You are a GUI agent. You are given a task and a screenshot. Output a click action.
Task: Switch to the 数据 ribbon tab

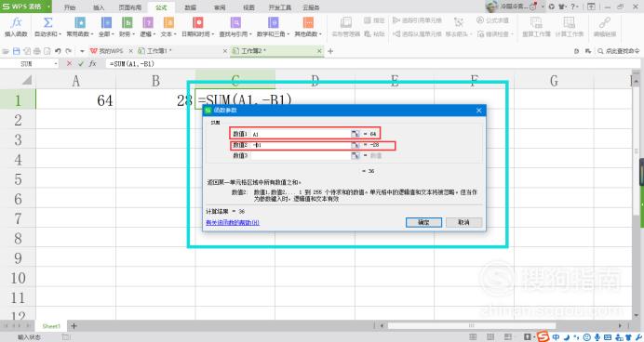tap(190, 7)
